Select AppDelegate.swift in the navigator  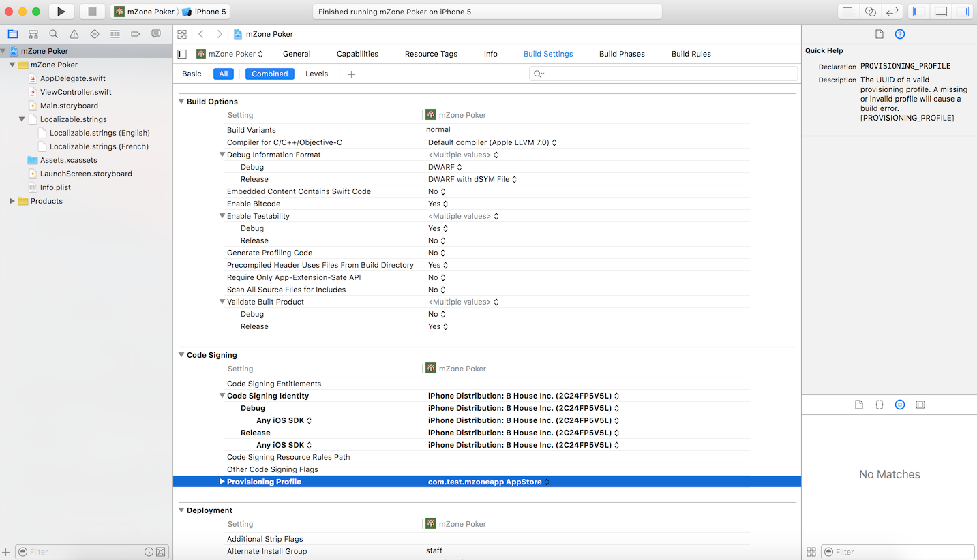point(72,78)
